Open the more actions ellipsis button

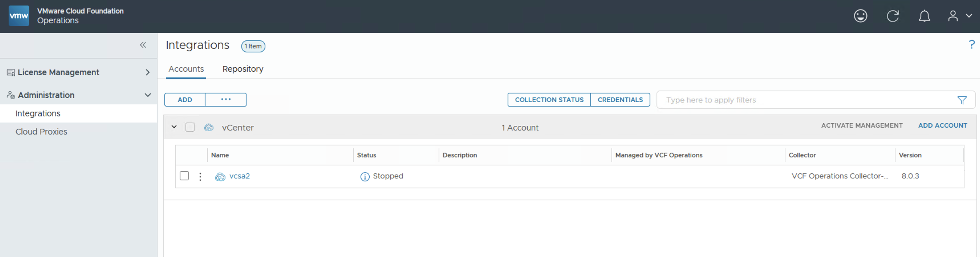[x=226, y=100]
